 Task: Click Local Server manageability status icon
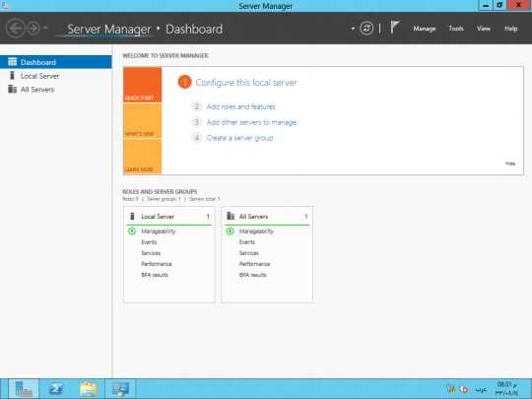[x=132, y=232]
